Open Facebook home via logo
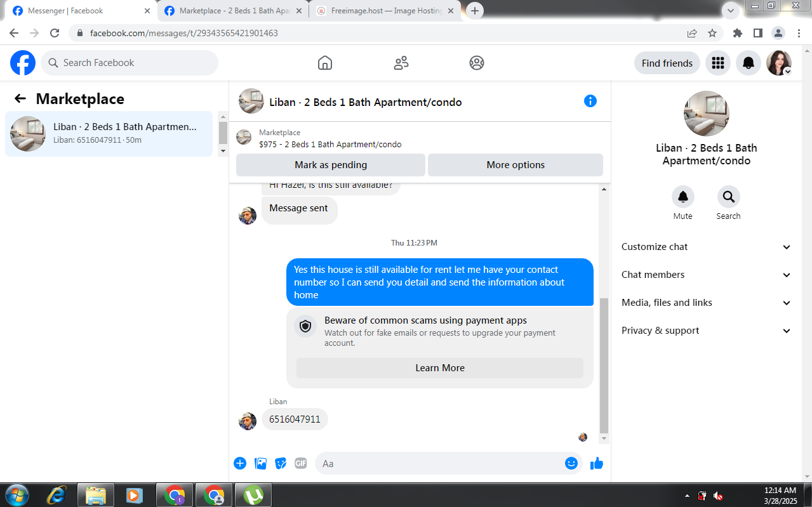This screenshot has height=507, width=812. pyautogui.click(x=23, y=63)
